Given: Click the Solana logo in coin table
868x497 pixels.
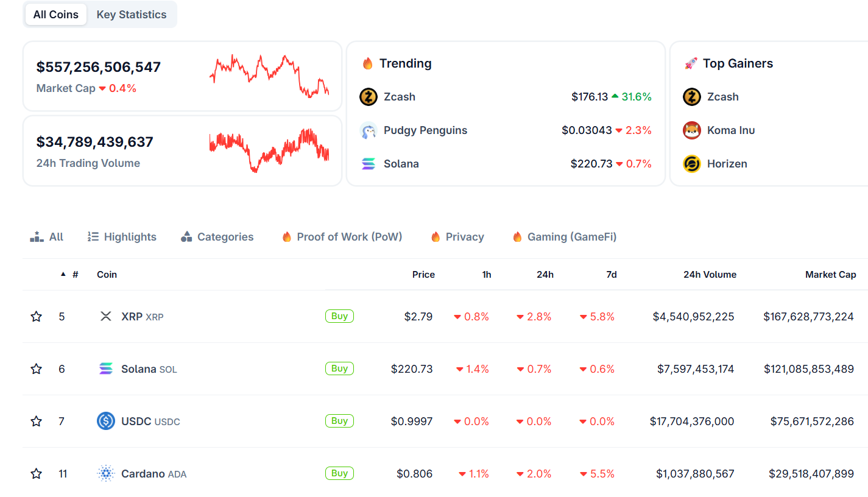Looking at the screenshot, I should [x=106, y=369].
